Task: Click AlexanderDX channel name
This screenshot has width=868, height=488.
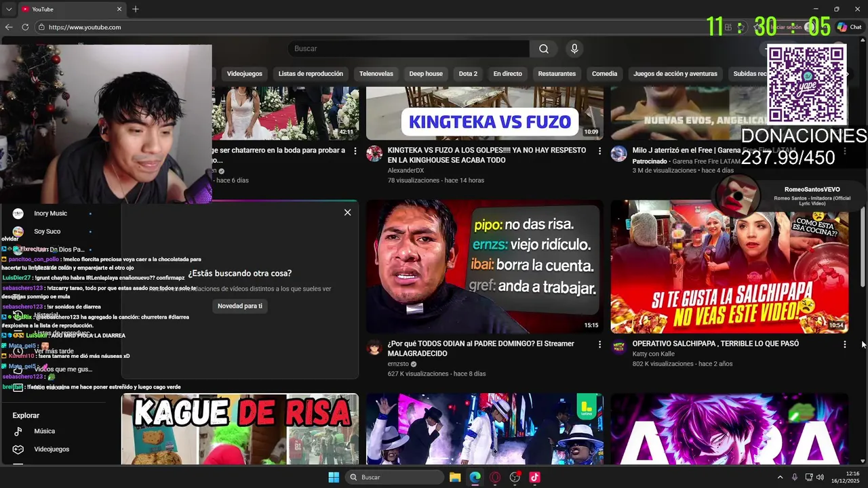Action: 406,171
